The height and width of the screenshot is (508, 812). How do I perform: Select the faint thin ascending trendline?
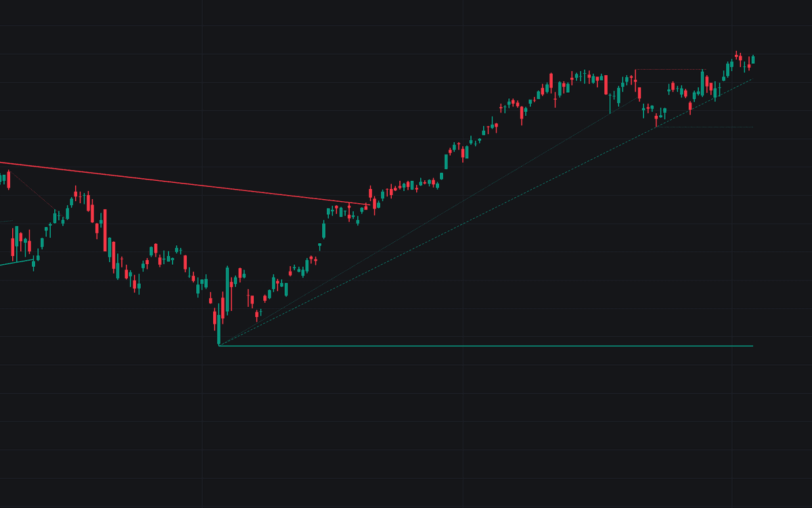[428, 221]
